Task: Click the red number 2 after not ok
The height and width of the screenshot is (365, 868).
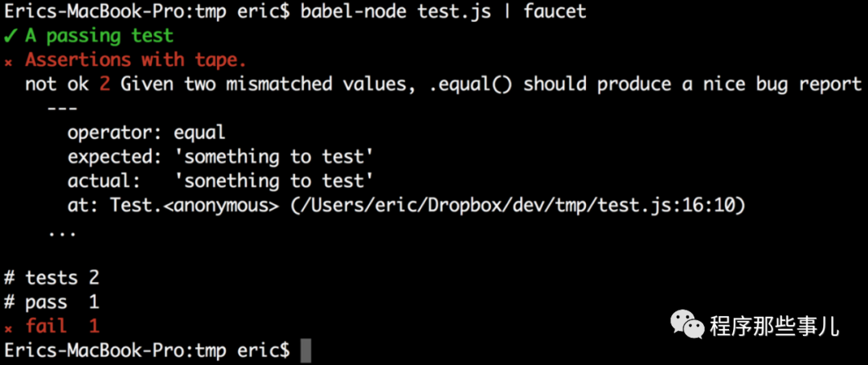Action: (104, 84)
